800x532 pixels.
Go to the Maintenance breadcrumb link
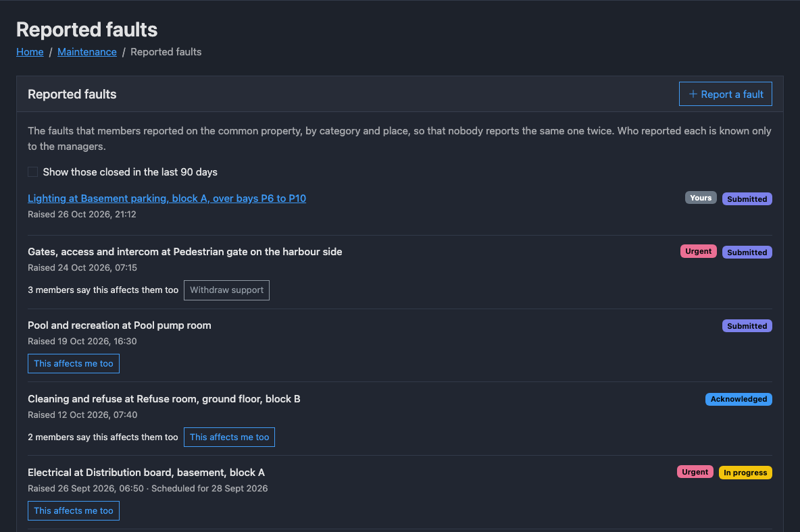pos(86,52)
